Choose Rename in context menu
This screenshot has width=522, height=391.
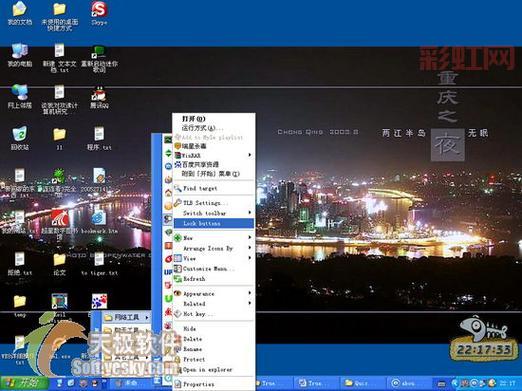[213, 349]
